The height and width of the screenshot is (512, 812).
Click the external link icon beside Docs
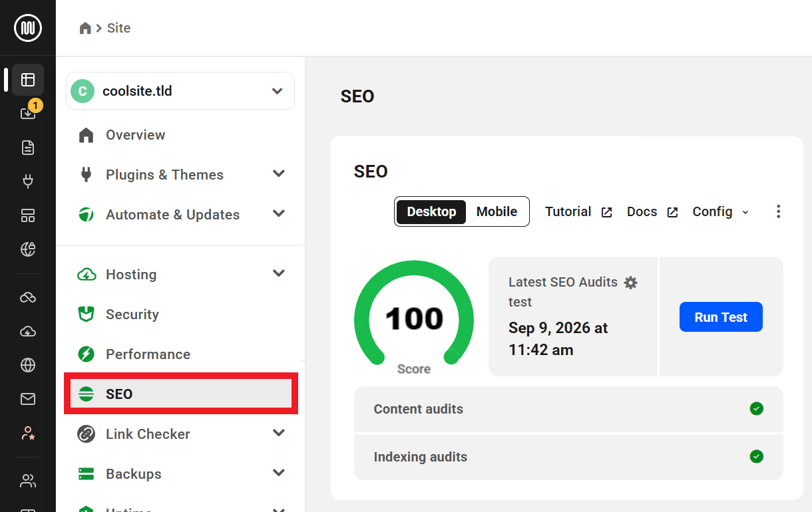[x=672, y=213]
